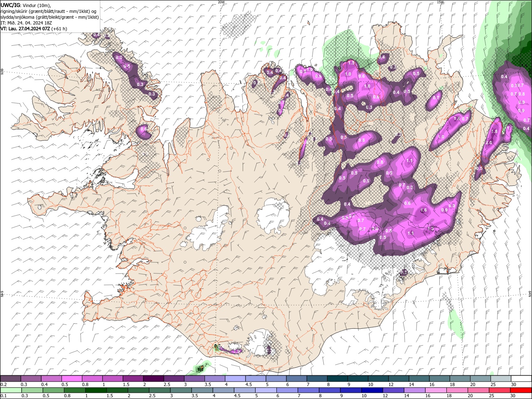Click the bright red bottom-row swatch after 30
This screenshot has height=399, width=532.
(521, 390)
